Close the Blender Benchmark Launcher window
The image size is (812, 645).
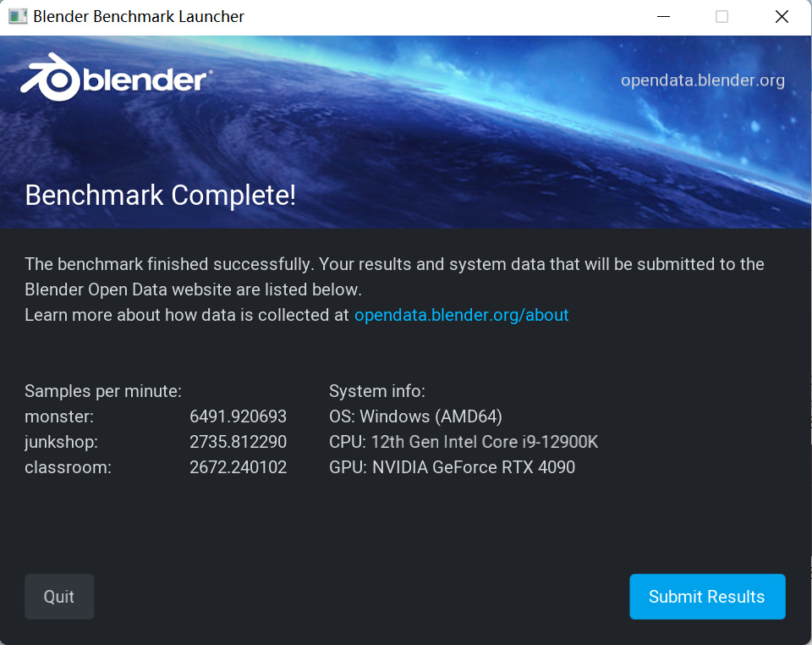[782, 17]
